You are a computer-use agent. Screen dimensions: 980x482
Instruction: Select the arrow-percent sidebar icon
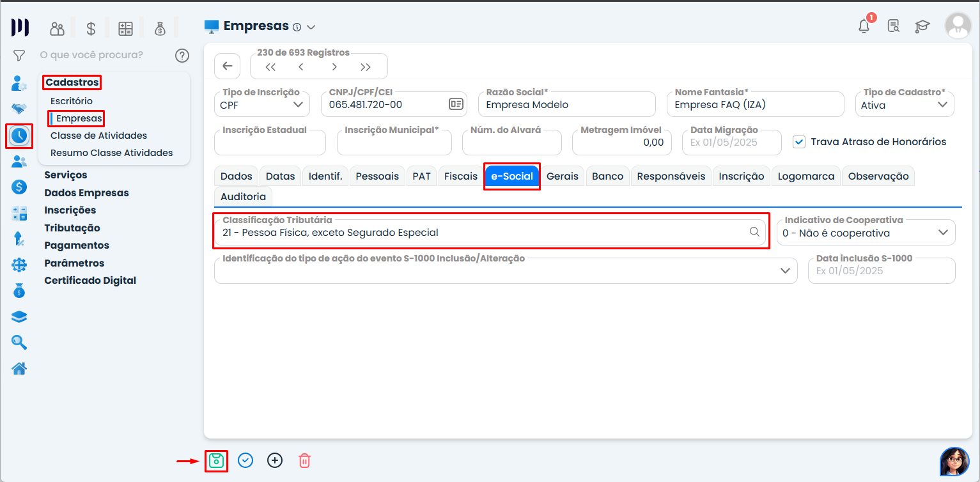click(19, 239)
